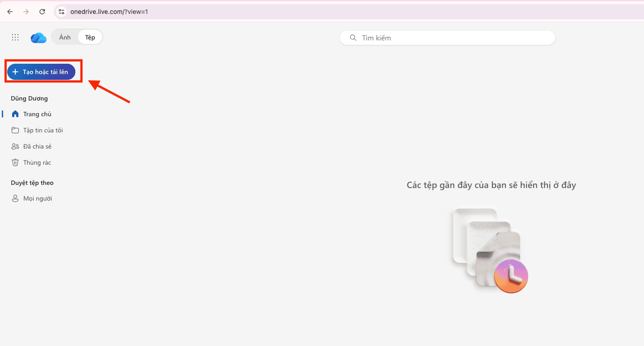Open the app launcher grid icon
The width and height of the screenshot is (644, 346).
(15, 37)
